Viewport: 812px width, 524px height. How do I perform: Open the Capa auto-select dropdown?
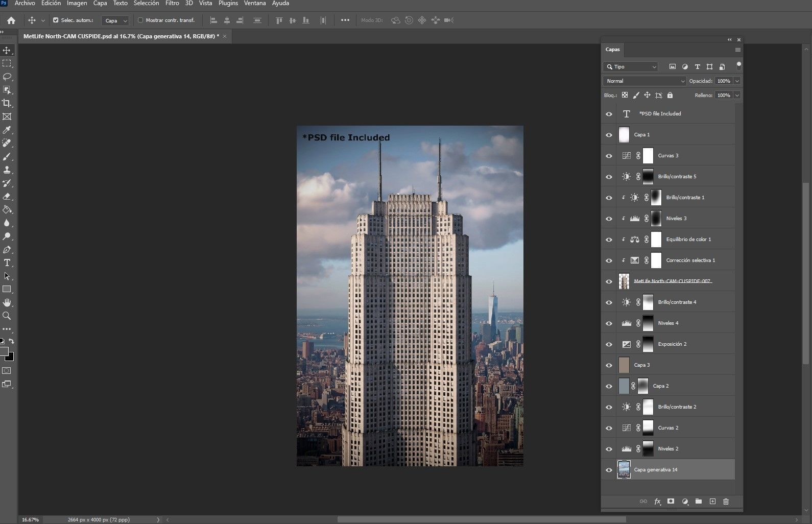[115, 20]
